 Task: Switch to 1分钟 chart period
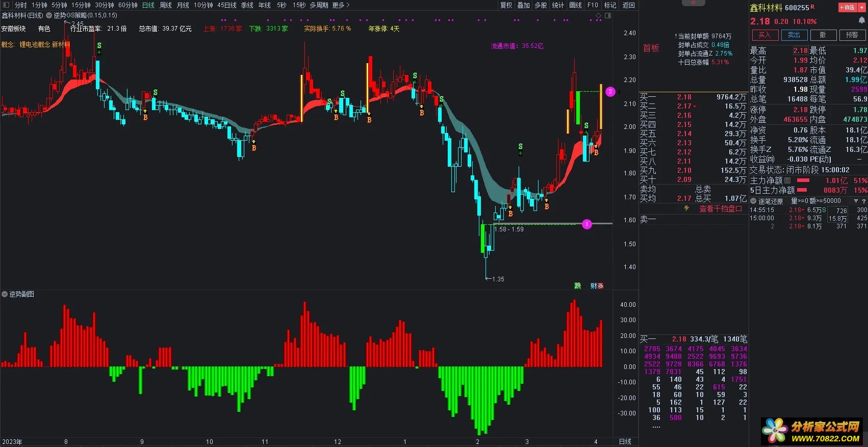pos(39,5)
